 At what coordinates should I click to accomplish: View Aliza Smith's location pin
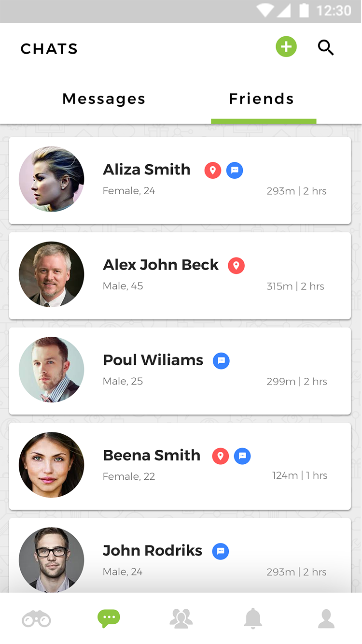coord(212,170)
